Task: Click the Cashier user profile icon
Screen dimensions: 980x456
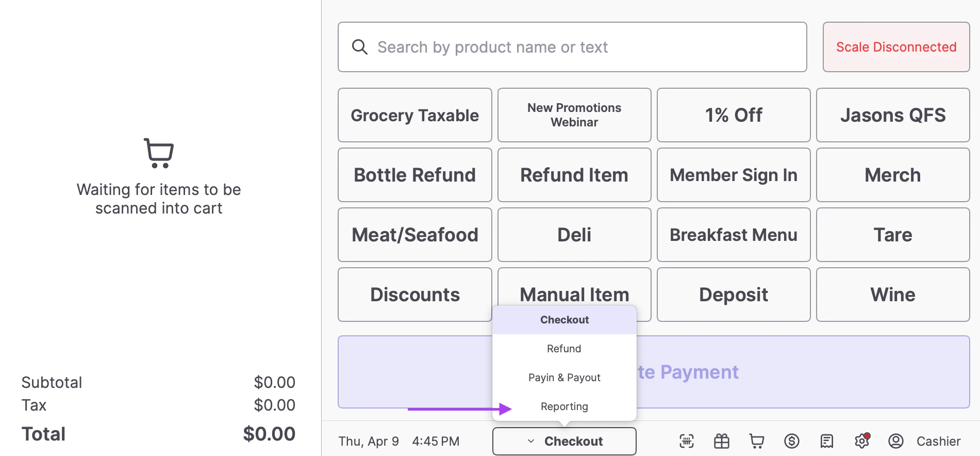Action: tap(896, 441)
